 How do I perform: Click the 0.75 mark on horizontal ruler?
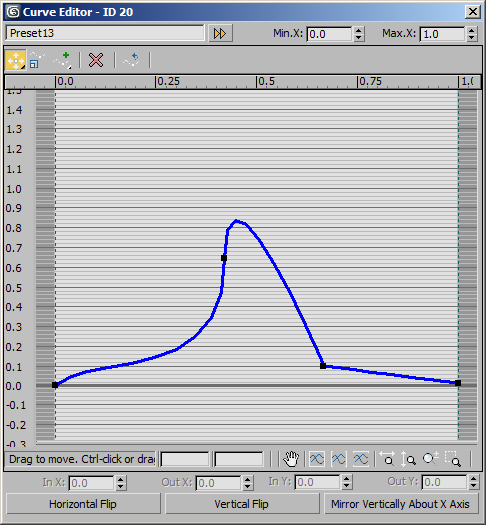pos(370,81)
